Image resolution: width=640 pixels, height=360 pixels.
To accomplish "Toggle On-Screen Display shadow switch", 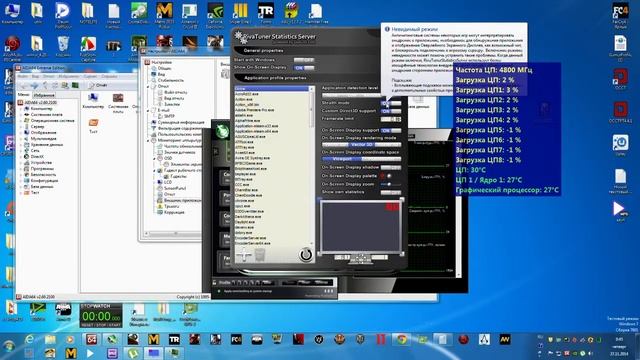I will [391, 168].
